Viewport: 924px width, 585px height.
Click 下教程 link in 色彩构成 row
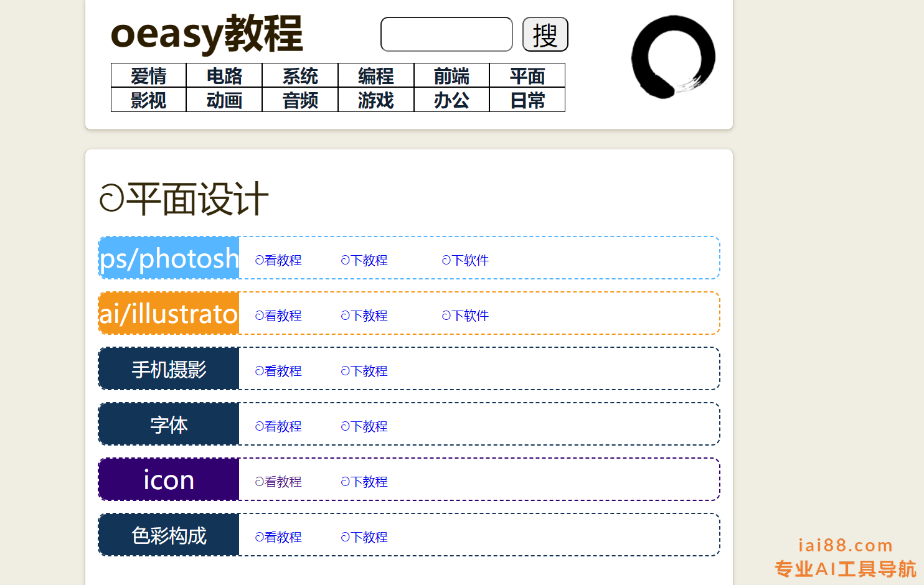[x=364, y=537]
